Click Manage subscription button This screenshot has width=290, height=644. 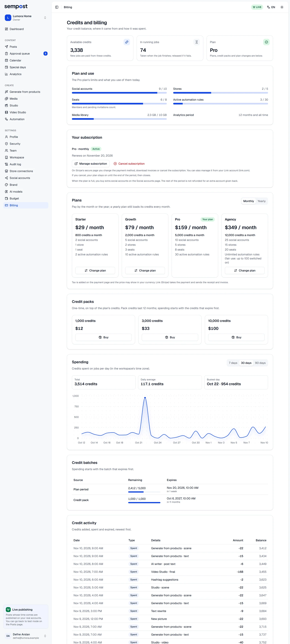tap(91, 164)
